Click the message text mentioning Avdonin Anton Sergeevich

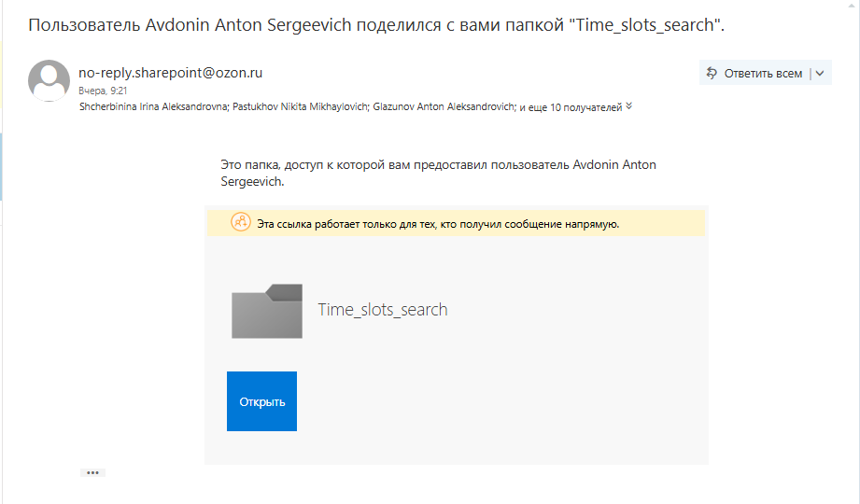[438, 173]
